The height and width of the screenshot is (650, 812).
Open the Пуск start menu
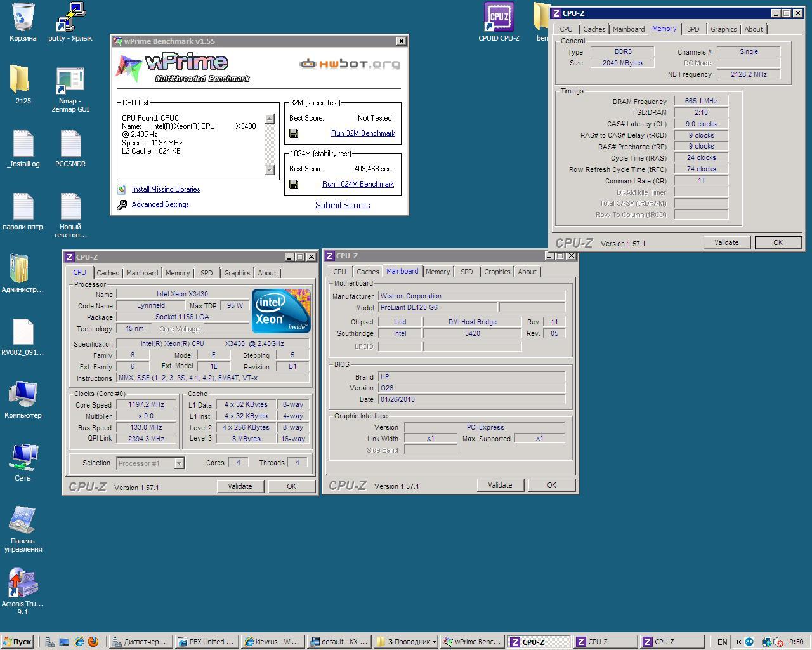pyautogui.click(x=17, y=642)
